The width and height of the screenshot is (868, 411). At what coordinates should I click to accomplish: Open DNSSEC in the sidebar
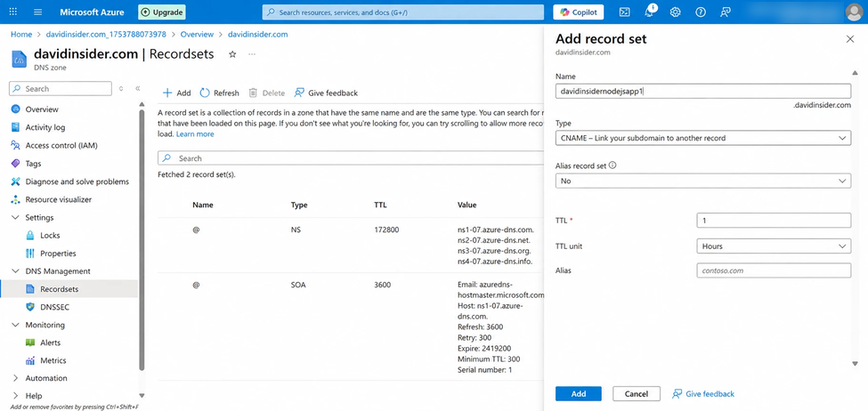(55, 307)
